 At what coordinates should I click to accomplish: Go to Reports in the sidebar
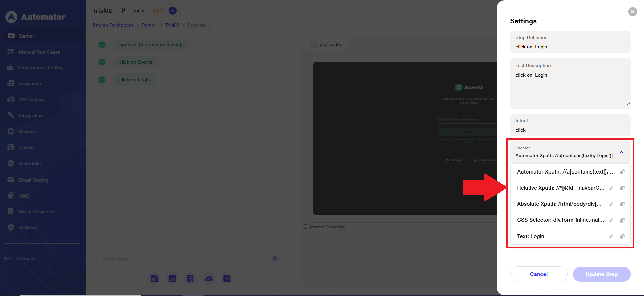(x=28, y=132)
